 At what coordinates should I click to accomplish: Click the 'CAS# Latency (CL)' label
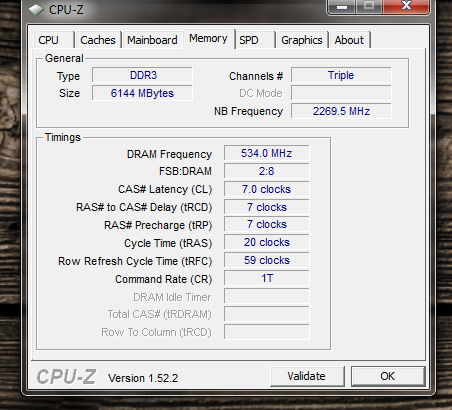point(165,190)
